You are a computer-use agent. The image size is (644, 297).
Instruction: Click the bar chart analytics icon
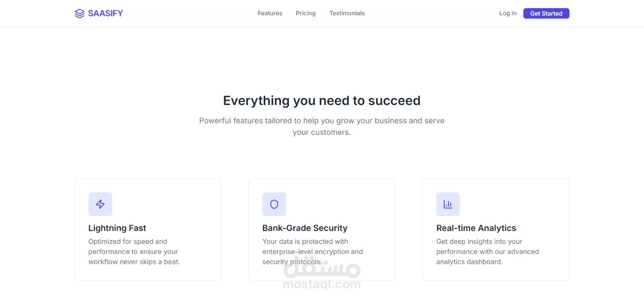pyautogui.click(x=448, y=204)
